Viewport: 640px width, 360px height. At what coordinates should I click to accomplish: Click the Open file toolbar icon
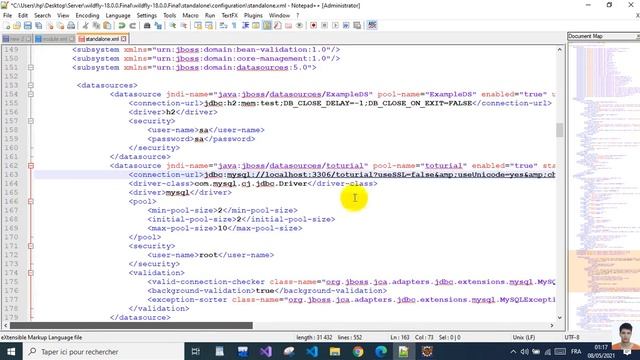click(x=17, y=25)
